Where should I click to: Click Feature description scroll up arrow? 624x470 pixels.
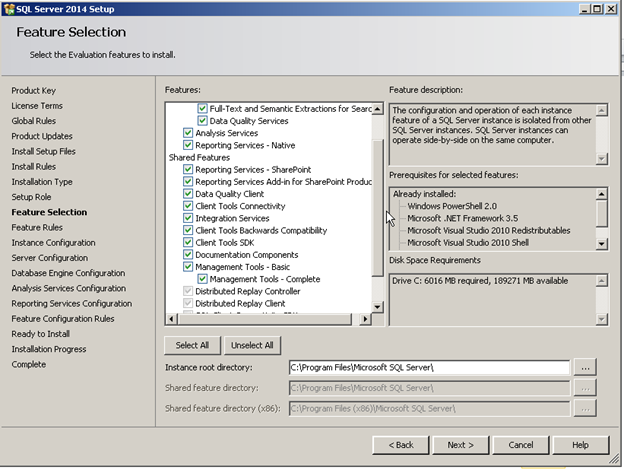601,110
